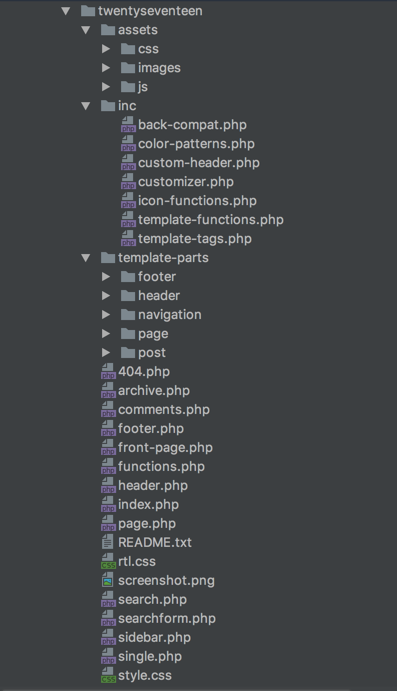Select the header.php file name
Viewport: 397px width, 691px height.
153,485
